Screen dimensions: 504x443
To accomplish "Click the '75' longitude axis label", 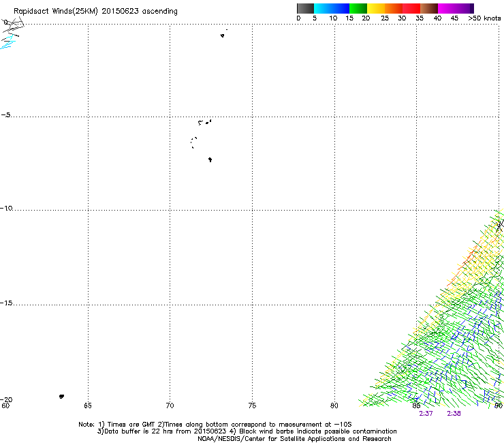I will [x=252, y=406].
